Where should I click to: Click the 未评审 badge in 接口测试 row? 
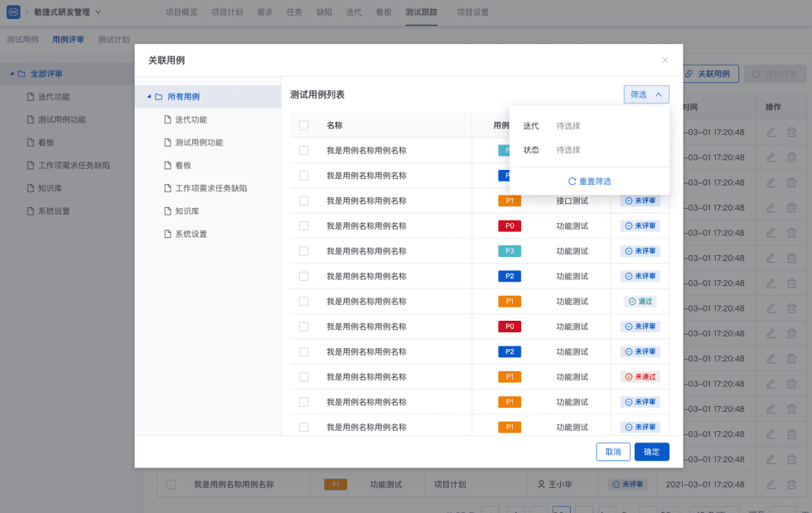[640, 201]
